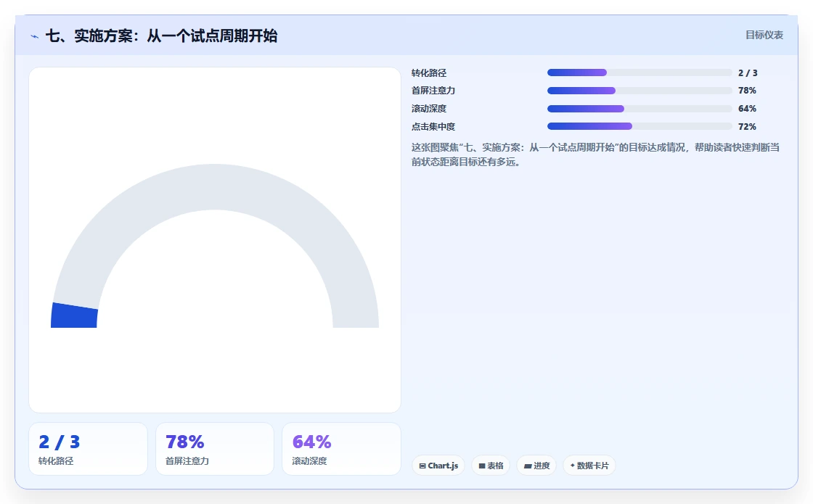Click the description paragraph starting 这张图聚焦
Viewport: 813px width, 504px height.
coord(595,154)
